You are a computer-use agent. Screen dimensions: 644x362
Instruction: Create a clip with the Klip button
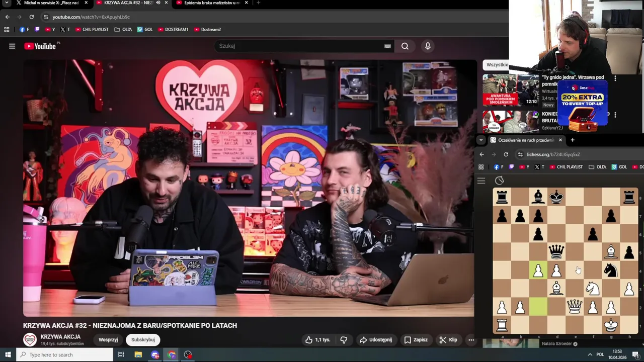(448, 340)
